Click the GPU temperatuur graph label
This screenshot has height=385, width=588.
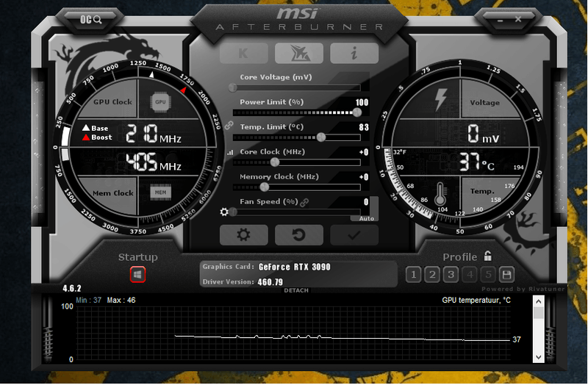pyautogui.click(x=476, y=300)
